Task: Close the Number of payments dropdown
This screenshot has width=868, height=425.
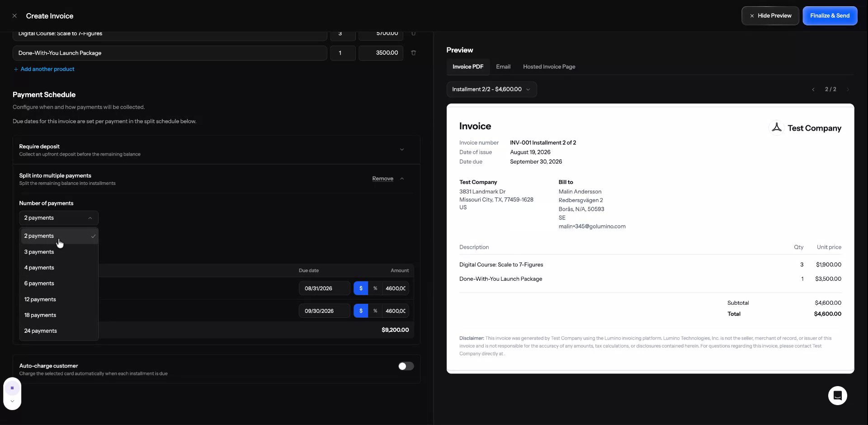Action: (x=59, y=218)
